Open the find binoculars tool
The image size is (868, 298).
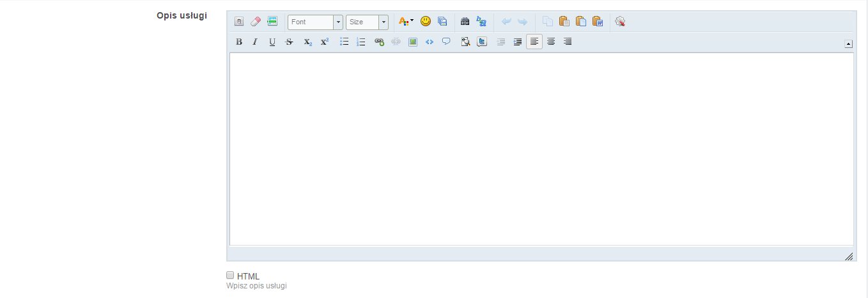pyautogui.click(x=465, y=22)
